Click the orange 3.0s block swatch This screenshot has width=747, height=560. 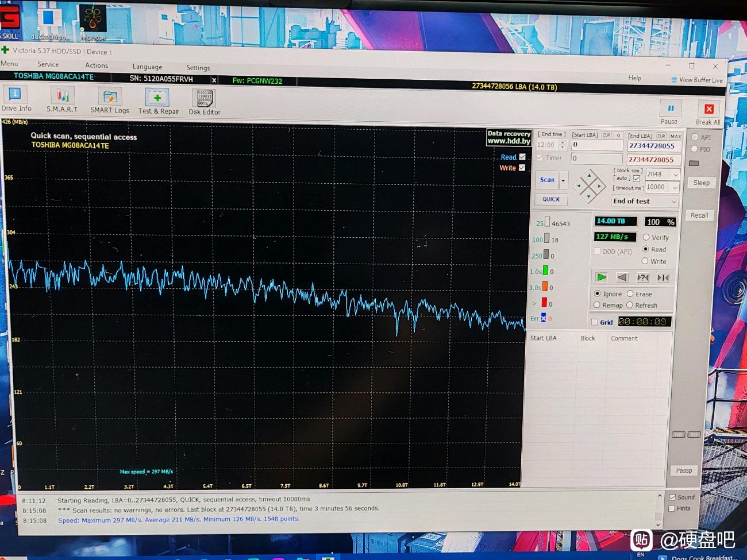(x=545, y=287)
